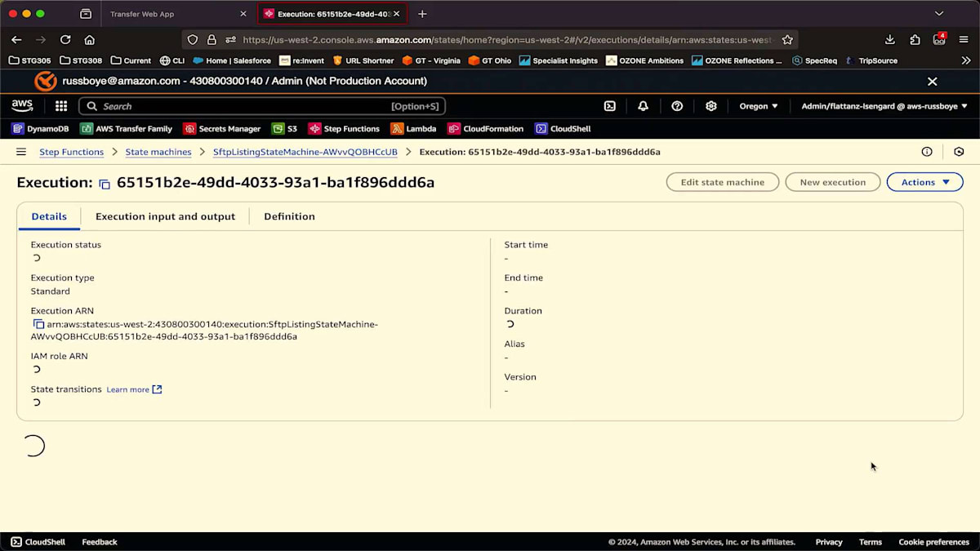The width and height of the screenshot is (980, 551).
Task: Open the Privacy footer link
Action: click(829, 542)
